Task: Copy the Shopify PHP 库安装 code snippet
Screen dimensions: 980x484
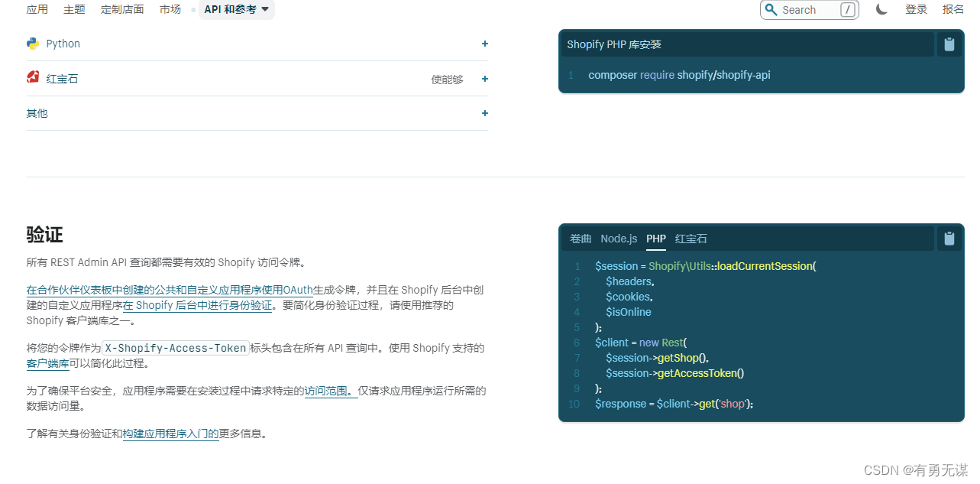Action: coord(949,44)
